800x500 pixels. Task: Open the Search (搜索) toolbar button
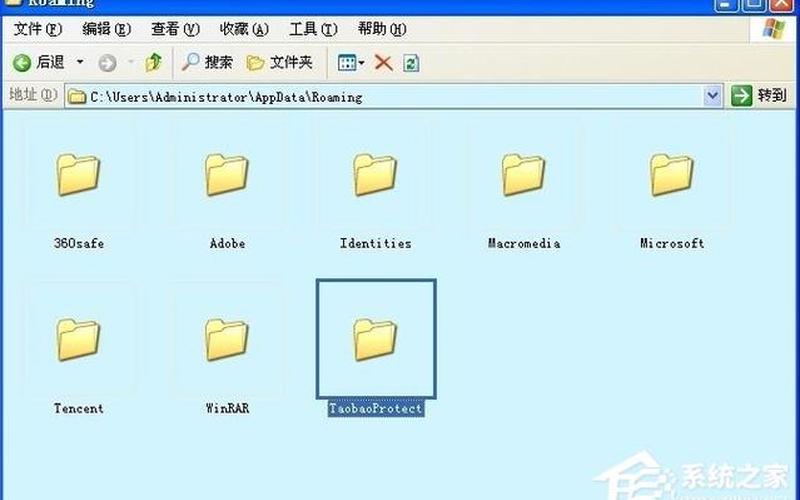tap(207, 62)
